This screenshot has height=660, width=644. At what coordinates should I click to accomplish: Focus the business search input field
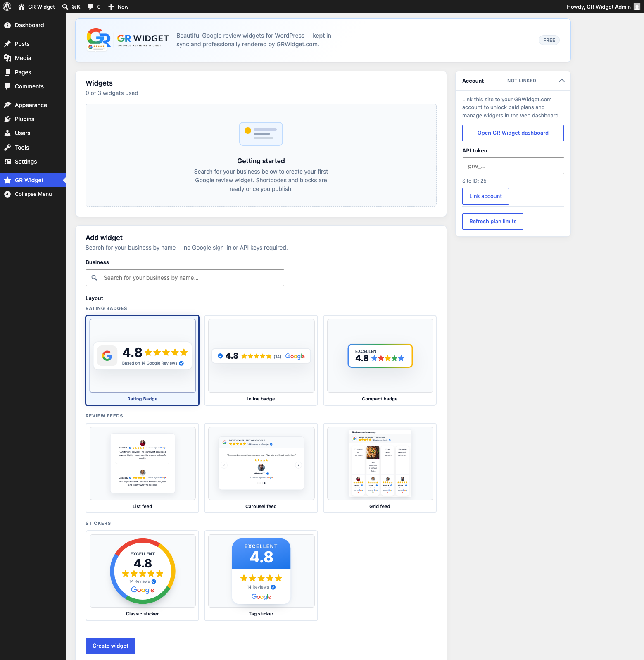click(185, 278)
